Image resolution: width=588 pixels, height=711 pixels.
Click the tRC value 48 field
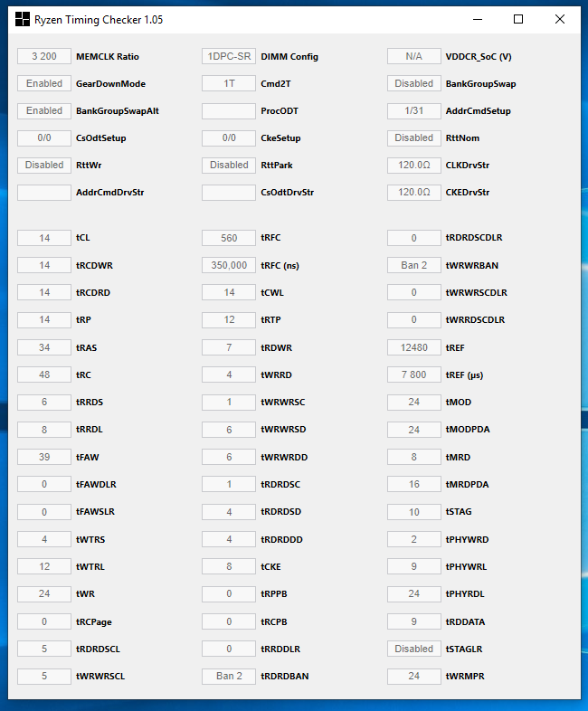tap(44, 375)
